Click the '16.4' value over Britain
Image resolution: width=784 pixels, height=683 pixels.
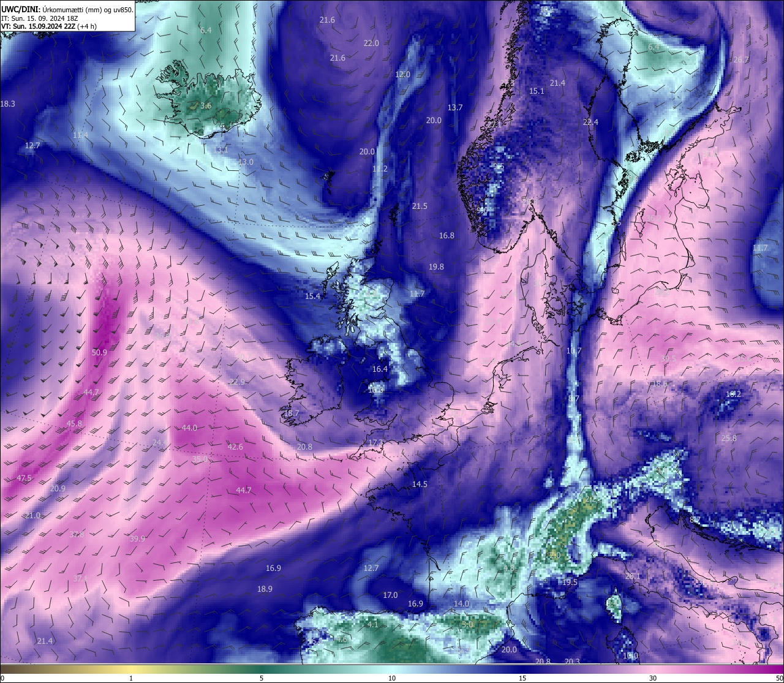click(x=380, y=369)
